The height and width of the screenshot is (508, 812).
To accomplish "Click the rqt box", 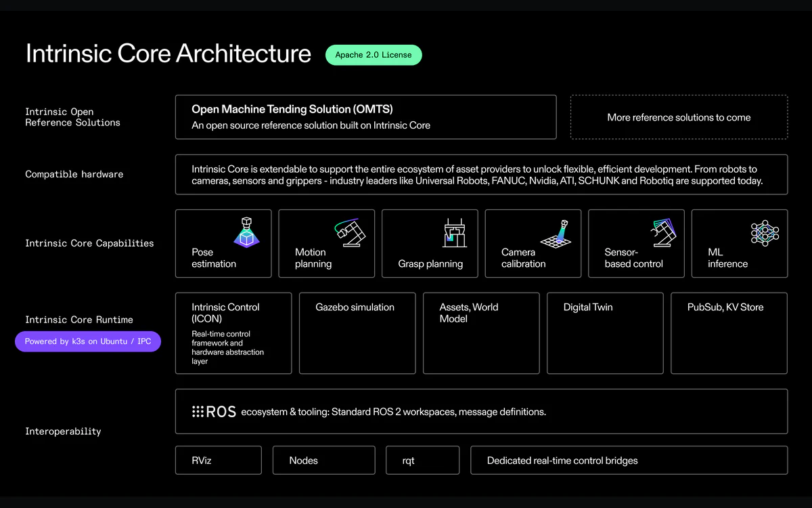I will click(422, 460).
